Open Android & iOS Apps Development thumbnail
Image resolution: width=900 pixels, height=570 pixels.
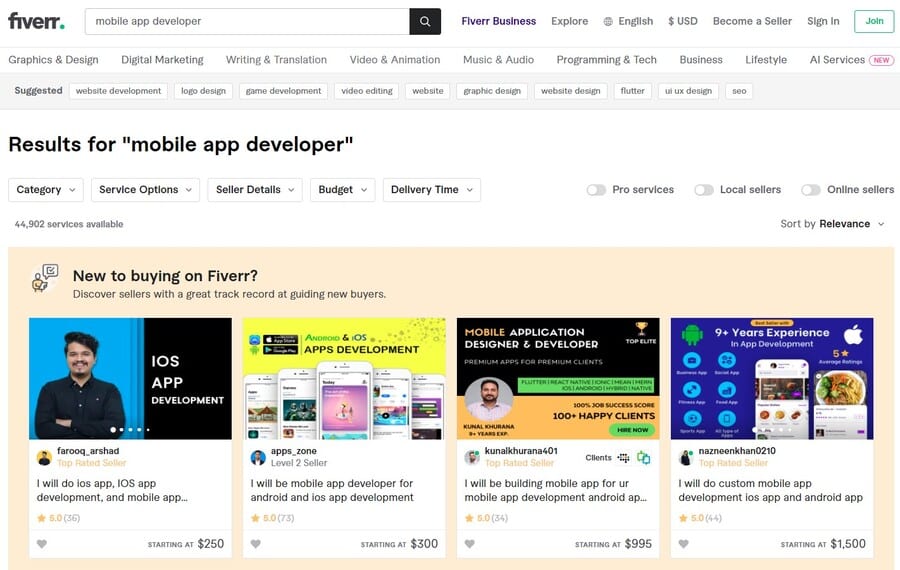tap(344, 379)
